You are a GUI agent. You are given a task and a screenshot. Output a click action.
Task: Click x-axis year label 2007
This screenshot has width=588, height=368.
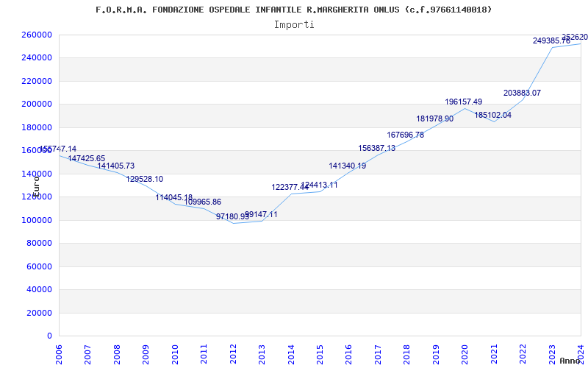(87, 354)
